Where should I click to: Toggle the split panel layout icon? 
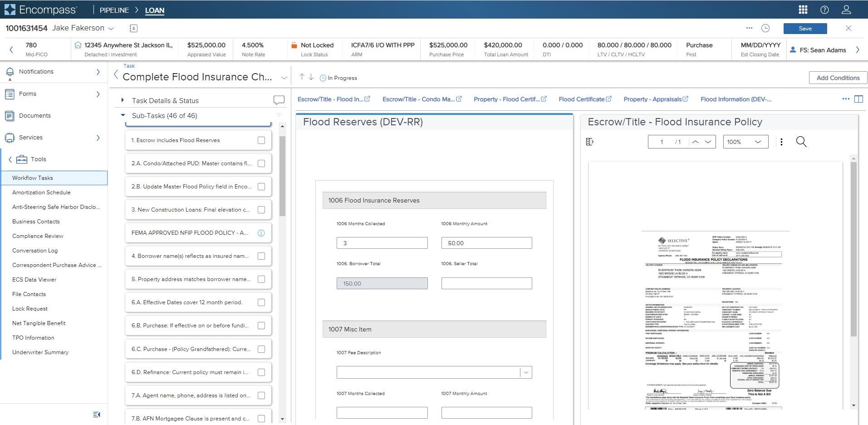coord(858,99)
